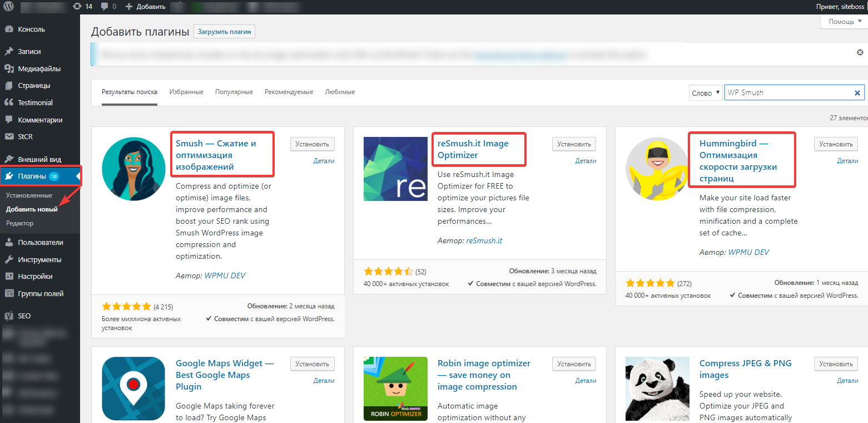868x423 pixels.
Task: Click the Настройки settings icon
Action: [x=9, y=277]
